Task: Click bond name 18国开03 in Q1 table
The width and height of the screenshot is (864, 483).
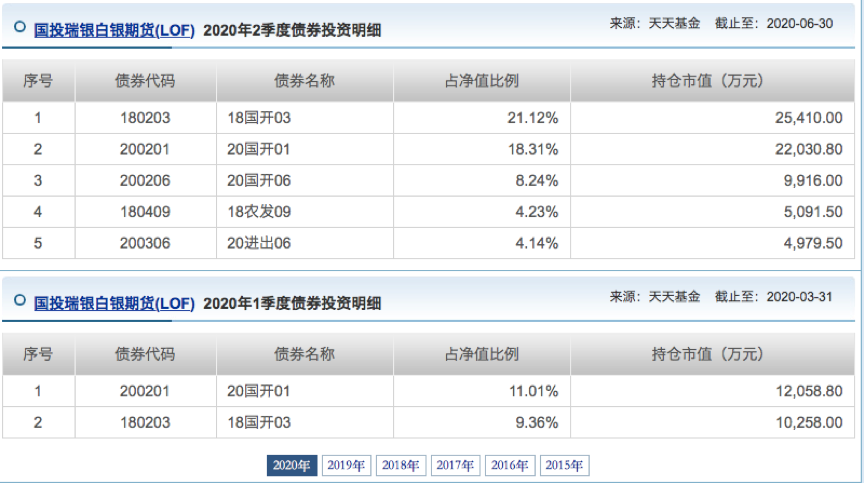Action: click(259, 423)
